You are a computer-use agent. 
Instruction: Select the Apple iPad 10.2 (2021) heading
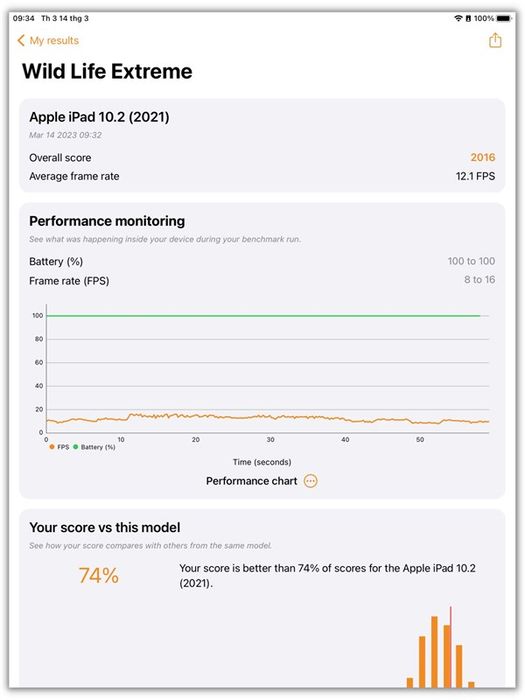click(99, 117)
